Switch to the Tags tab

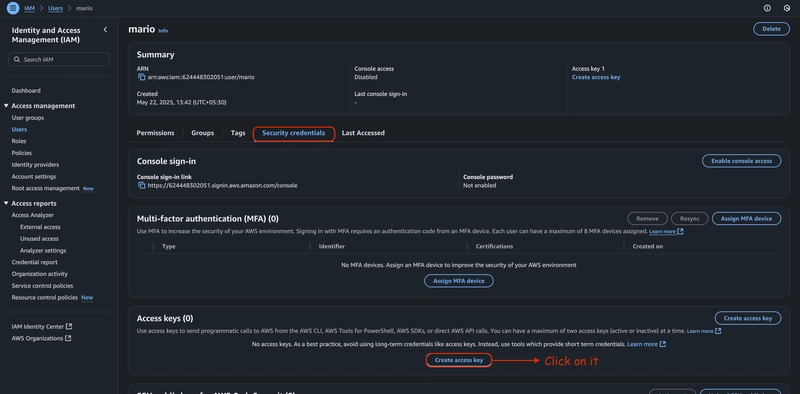pos(238,133)
